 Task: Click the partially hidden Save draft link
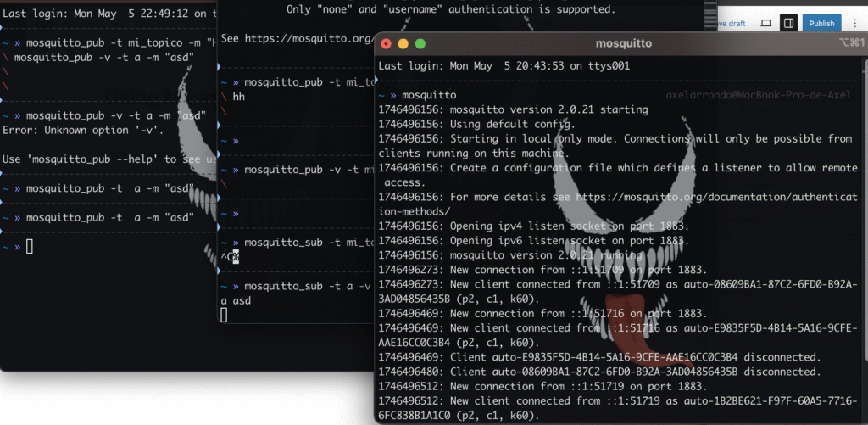point(732,24)
